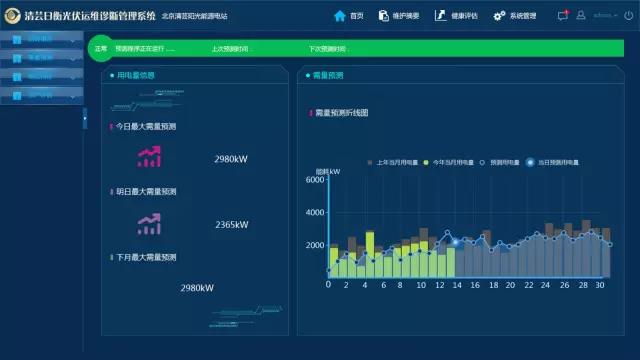The width and height of the screenshot is (640, 360).
Task: Open the 维护摘要 menu item
Action: click(405, 16)
